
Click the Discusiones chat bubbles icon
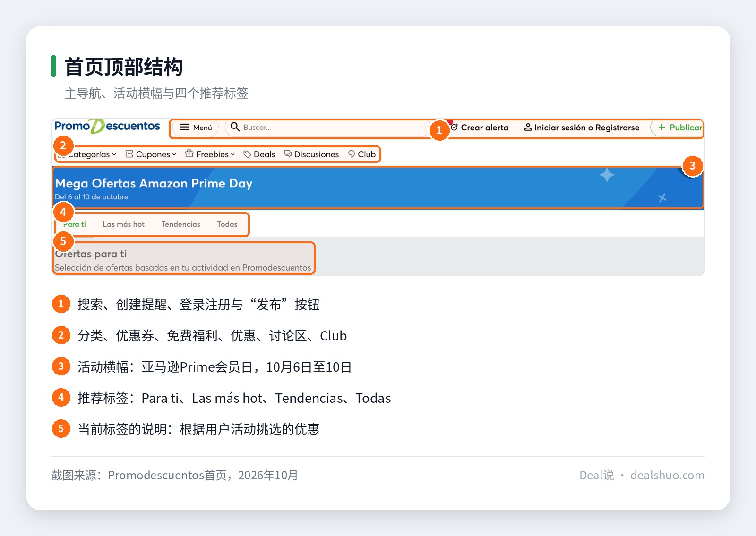click(288, 154)
